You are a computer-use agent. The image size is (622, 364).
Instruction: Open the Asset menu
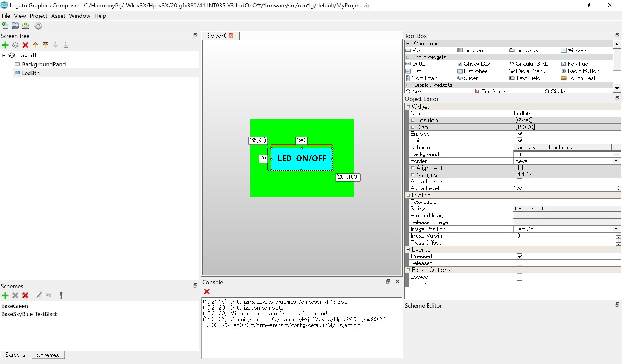point(58,16)
